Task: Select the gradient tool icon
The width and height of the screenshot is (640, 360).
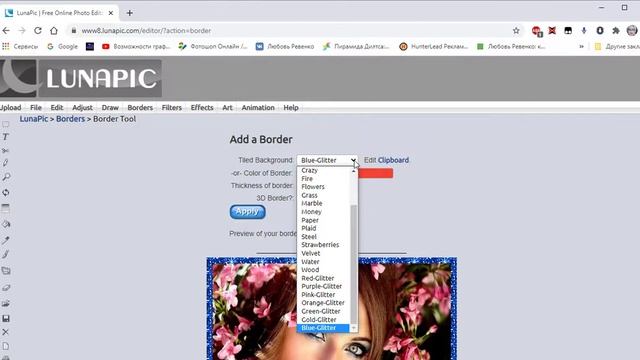Action: coord(6,208)
